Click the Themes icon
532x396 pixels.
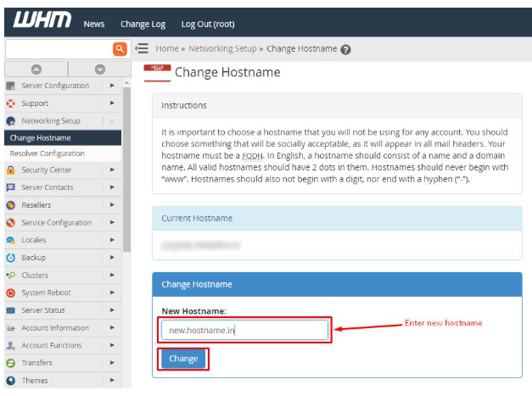click(x=10, y=381)
